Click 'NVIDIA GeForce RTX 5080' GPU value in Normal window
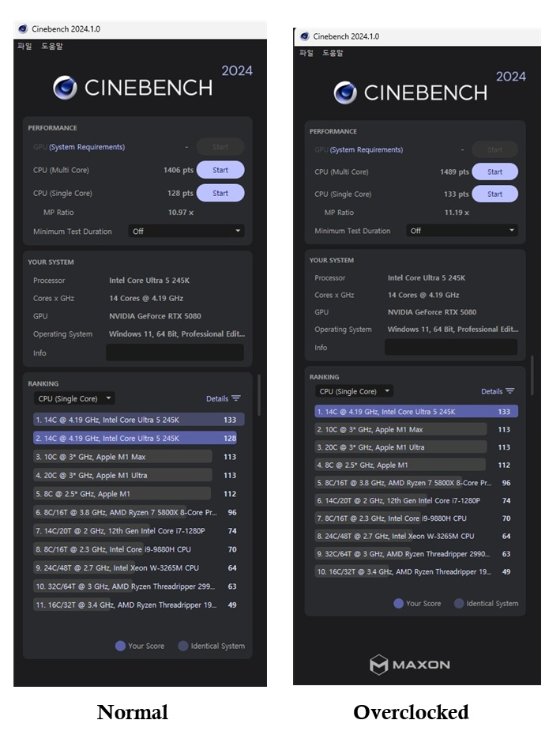Viewport: 560px width, 735px height. tap(155, 316)
